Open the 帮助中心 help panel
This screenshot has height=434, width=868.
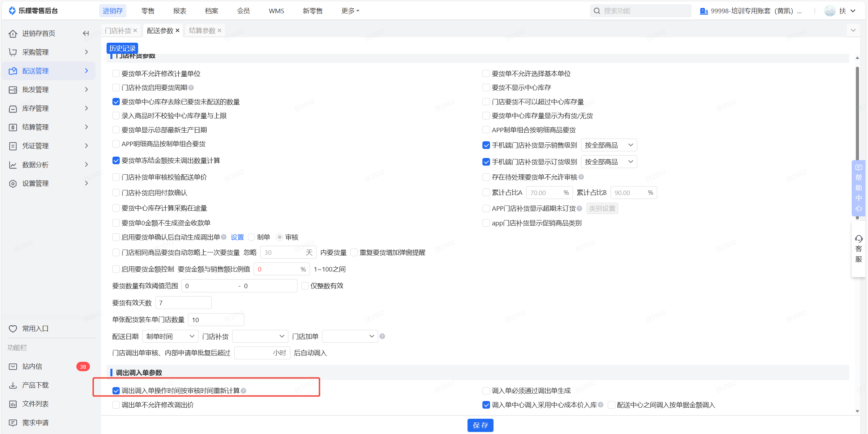[x=858, y=188]
